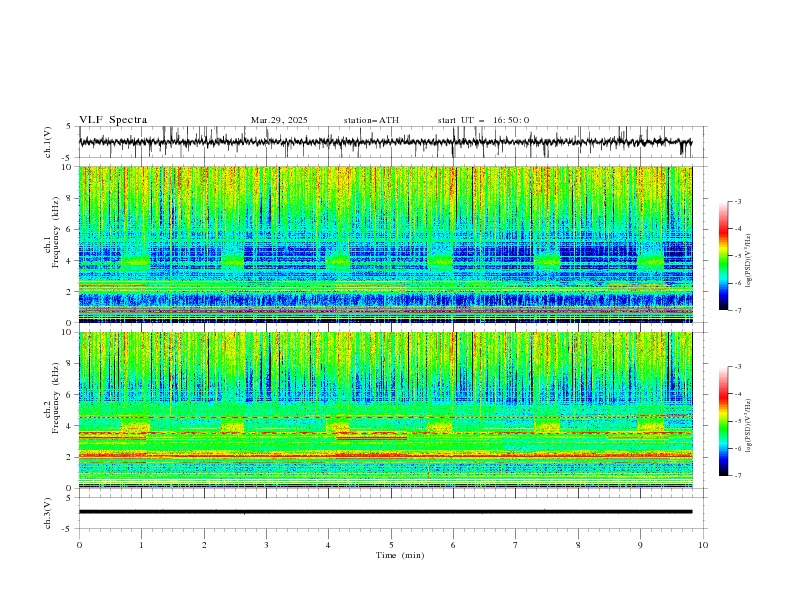Image resolution: width=792 pixels, height=612 pixels.
Task: Click tick "7" on the time axis
Action: 516,545
